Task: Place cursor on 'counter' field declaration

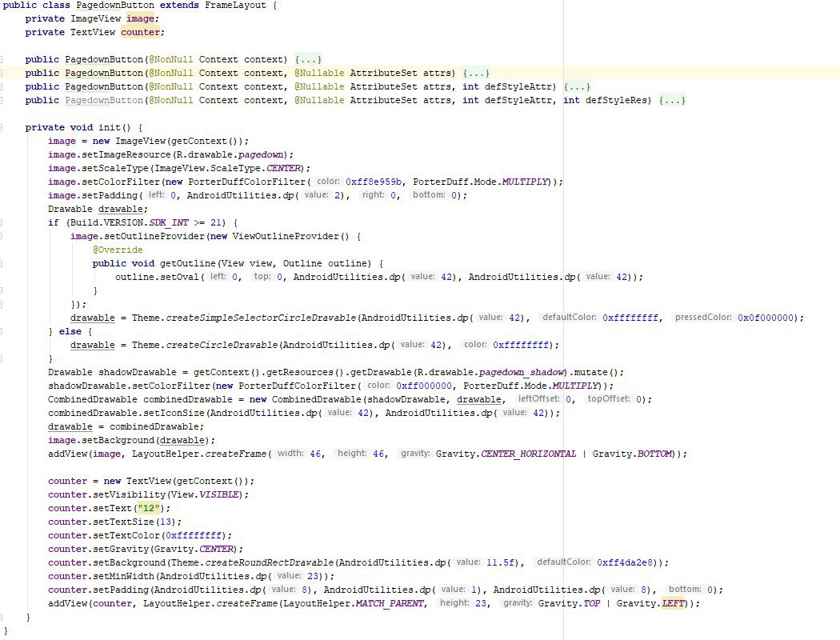Action: (x=140, y=32)
